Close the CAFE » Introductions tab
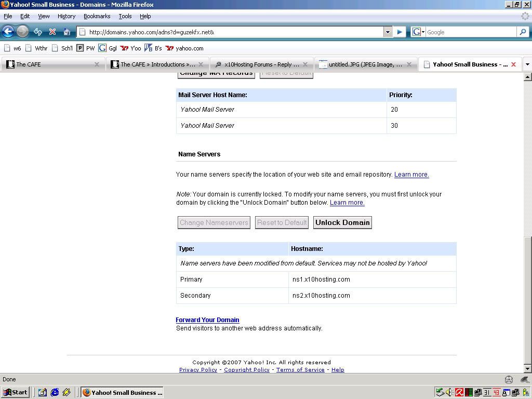Image resolution: width=532 pixels, height=399 pixels. [201, 64]
